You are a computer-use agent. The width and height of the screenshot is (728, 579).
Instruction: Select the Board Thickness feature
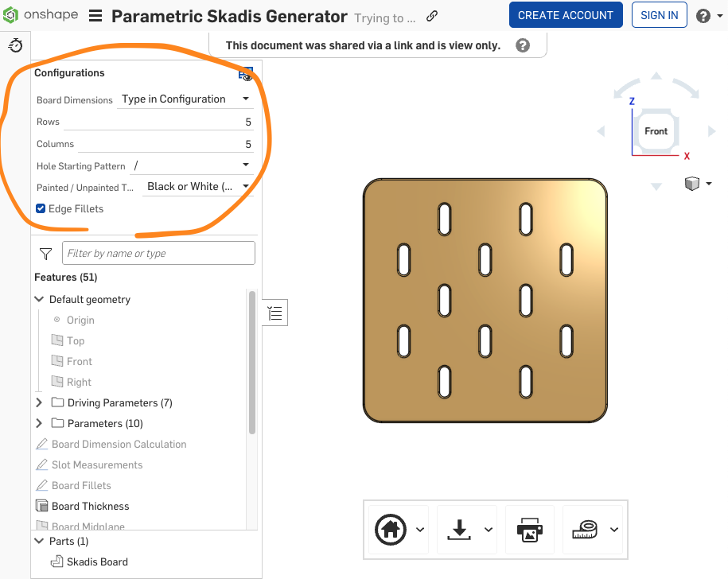(x=90, y=507)
